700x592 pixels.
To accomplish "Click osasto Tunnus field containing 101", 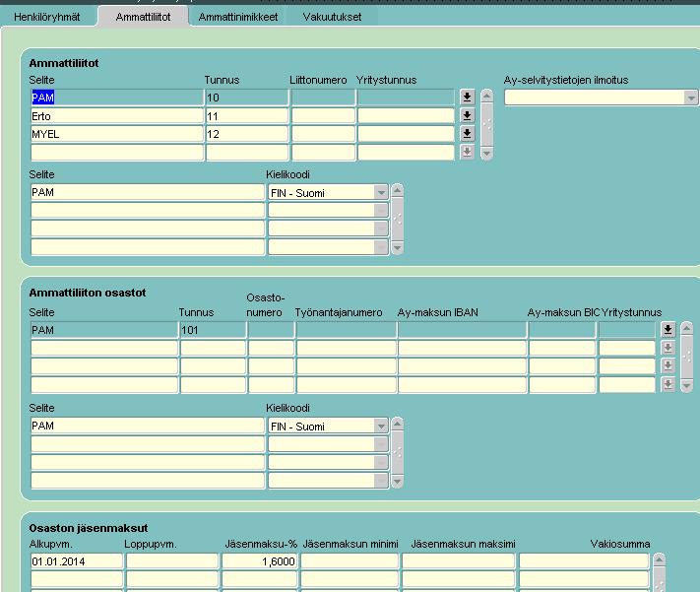I will [x=213, y=330].
